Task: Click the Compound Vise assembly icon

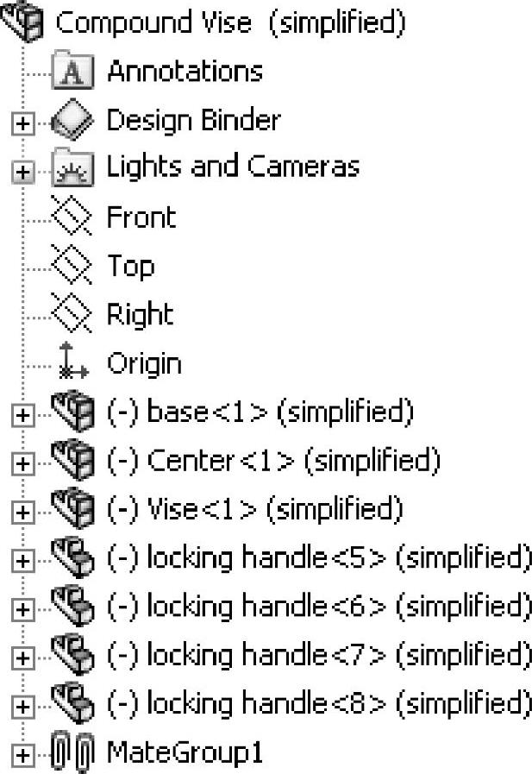Action: point(24,21)
